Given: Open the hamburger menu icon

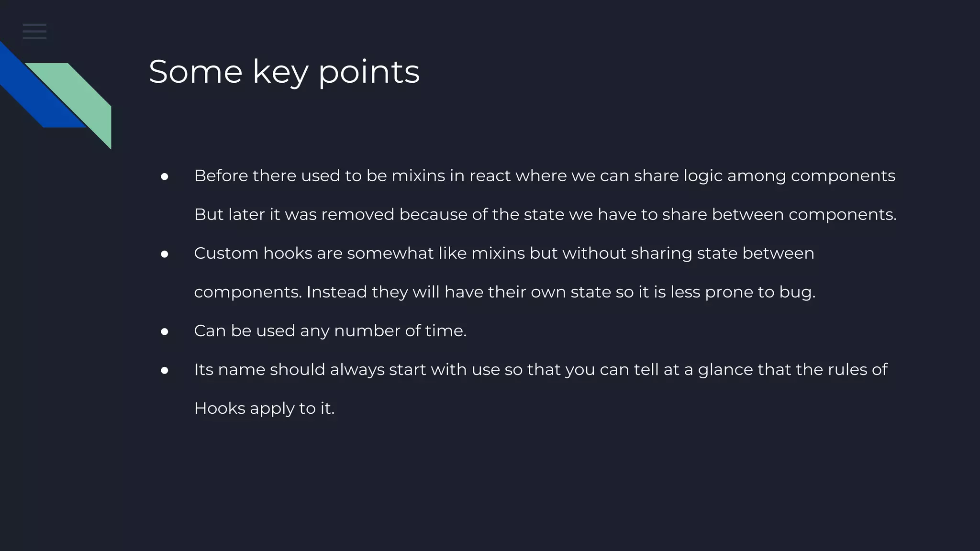Looking at the screenshot, I should (x=34, y=31).
